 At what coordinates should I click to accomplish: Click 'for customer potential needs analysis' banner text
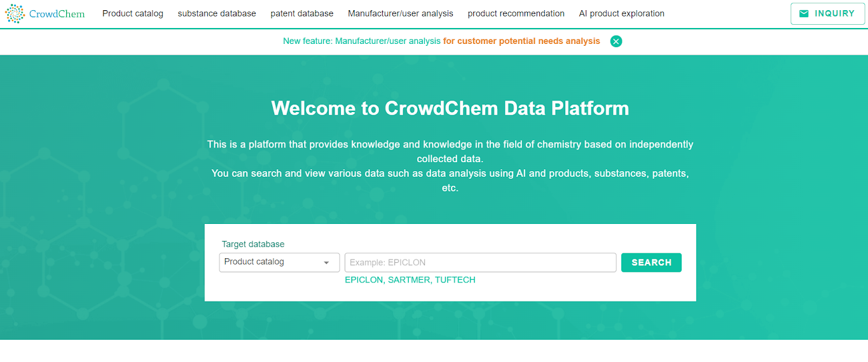(521, 41)
